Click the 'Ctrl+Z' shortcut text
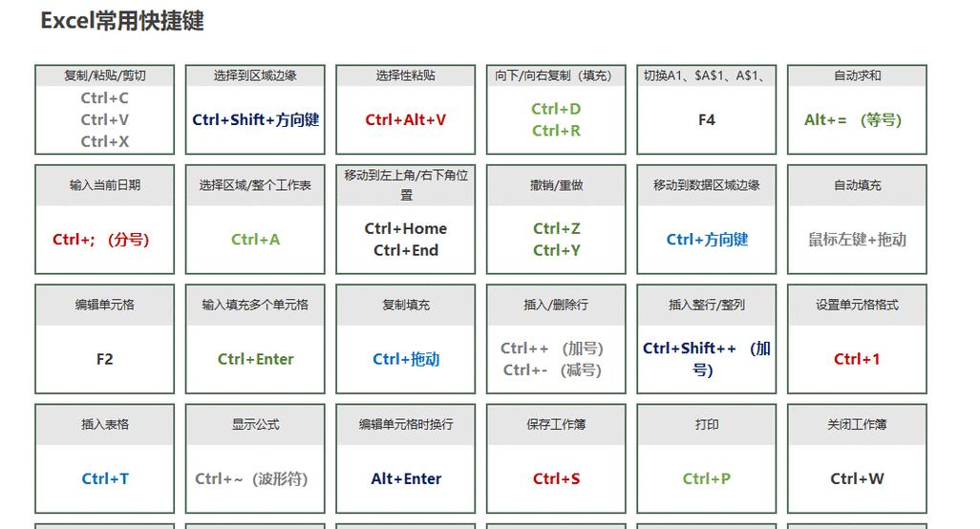Screen dimensions: 980x529 [556, 228]
